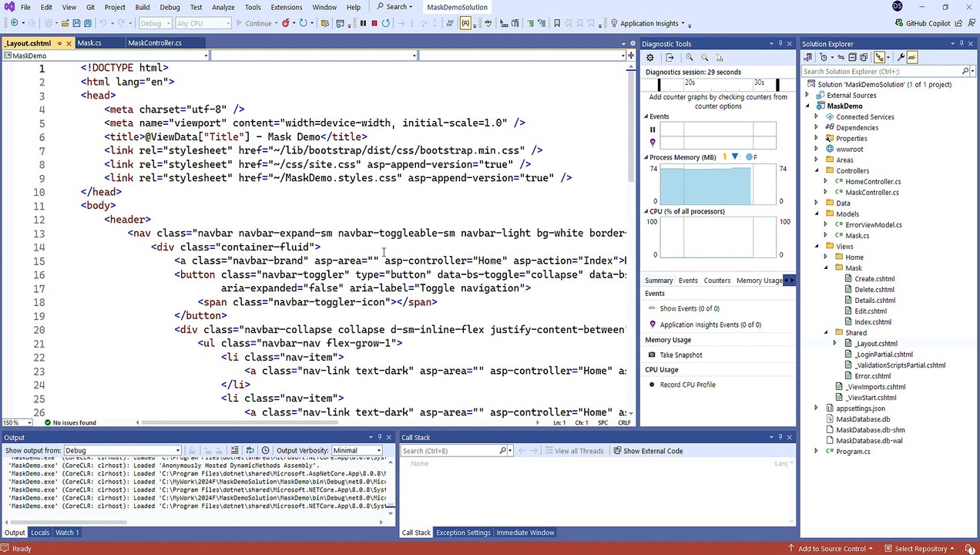The width and height of the screenshot is (980, 555).
Task: Click Collapse All icon in Solution Explorer
Action: pos(852,57)
